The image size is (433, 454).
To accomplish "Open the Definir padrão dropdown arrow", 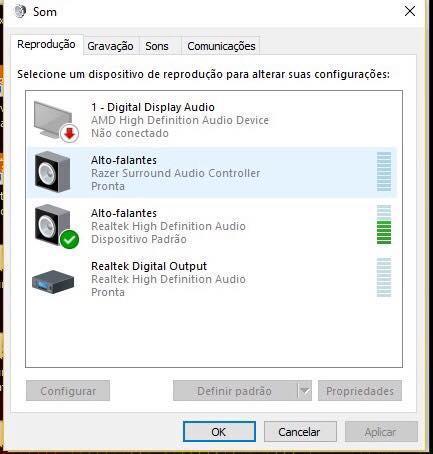I will point(305,391).
